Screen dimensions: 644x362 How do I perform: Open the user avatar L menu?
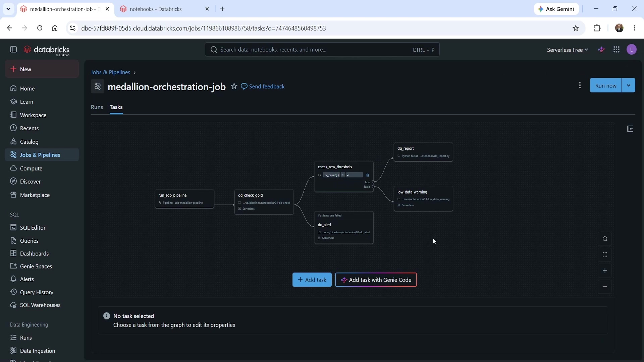632,50
